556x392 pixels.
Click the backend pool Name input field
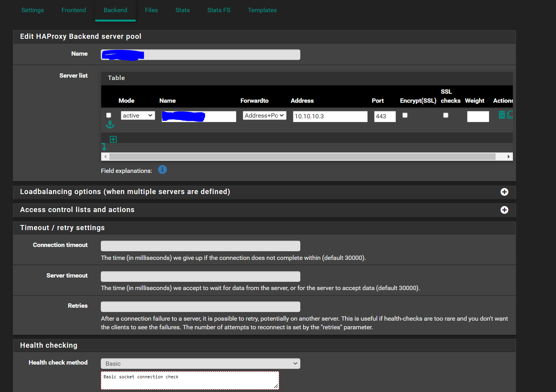point(200,55)
